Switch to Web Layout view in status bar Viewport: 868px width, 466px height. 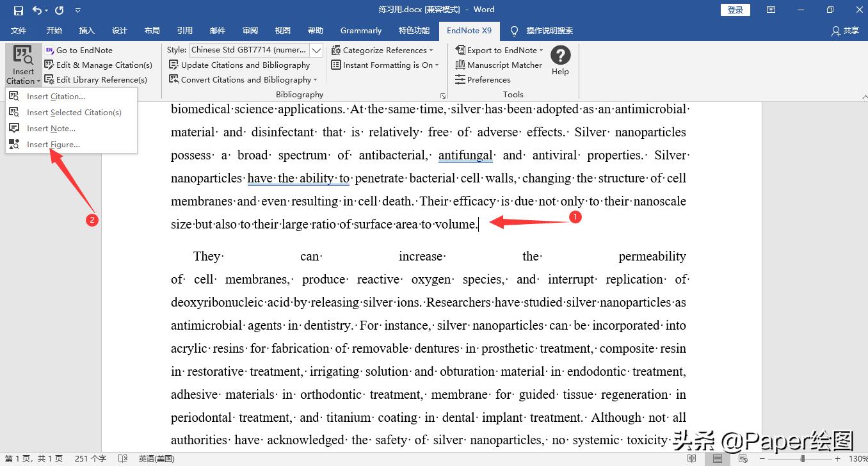[x=741, y=459]
